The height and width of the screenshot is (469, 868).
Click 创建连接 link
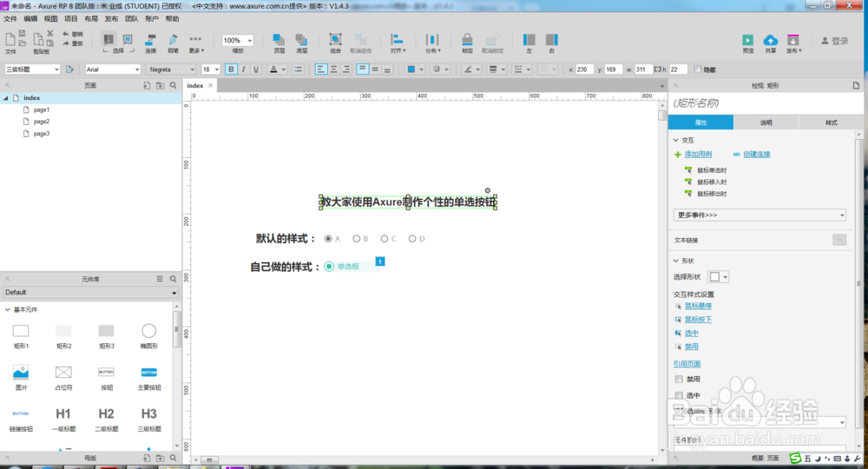(757, 154)
